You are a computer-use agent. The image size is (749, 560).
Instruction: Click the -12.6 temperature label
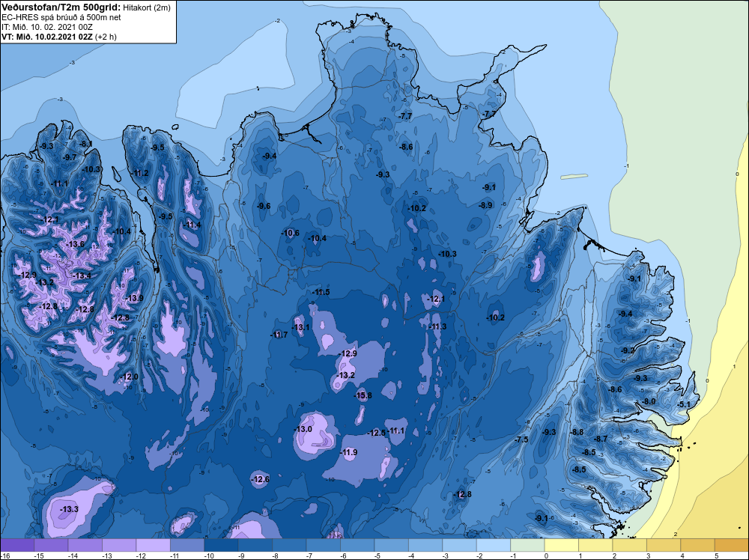coord(261,479)
